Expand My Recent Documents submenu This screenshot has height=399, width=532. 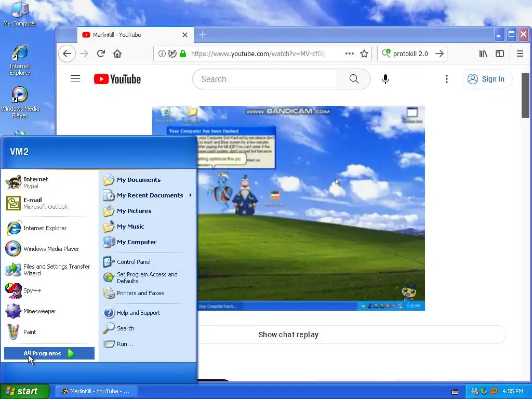(148, 195)
